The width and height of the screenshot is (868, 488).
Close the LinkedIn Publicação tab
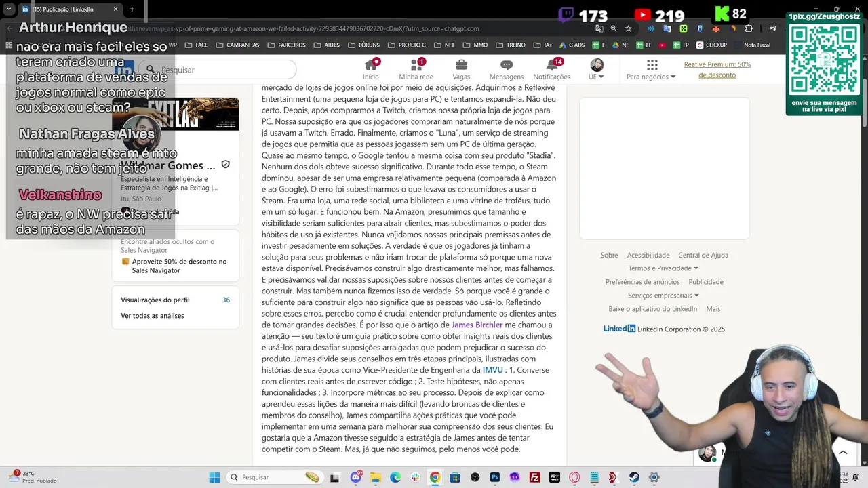click(x=115, y=9)
